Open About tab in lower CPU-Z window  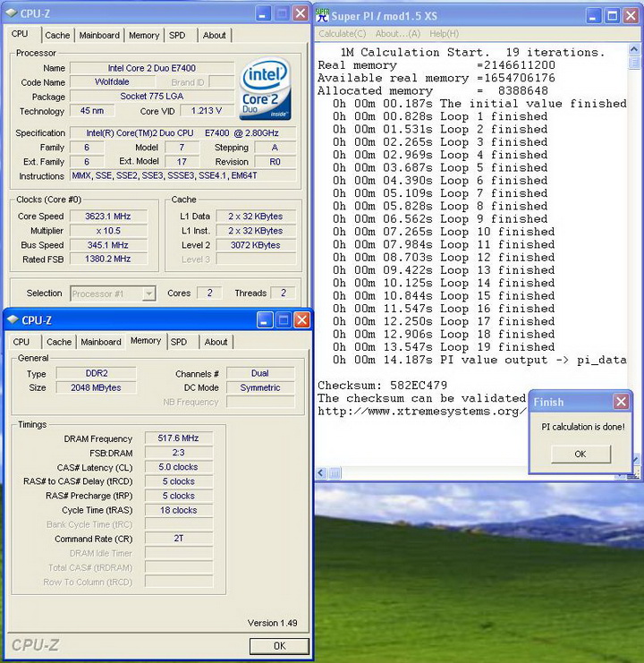tap(216, 342)
